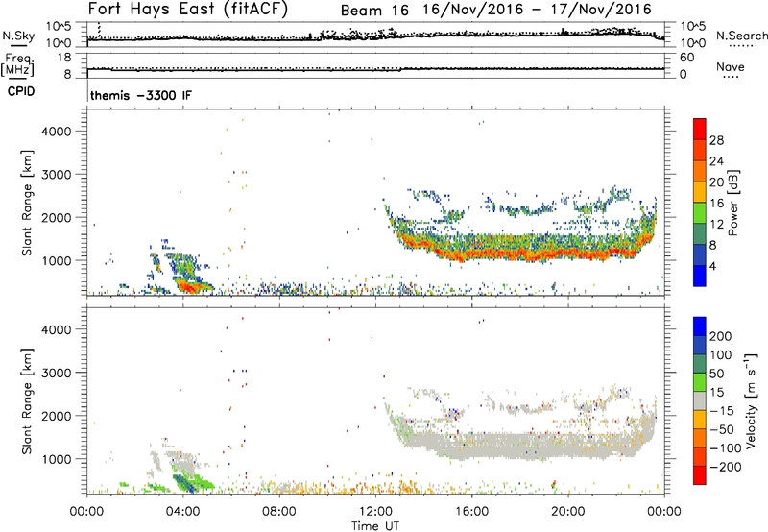Pick the blue top segment of Velocity colorbar

[700, 326]
